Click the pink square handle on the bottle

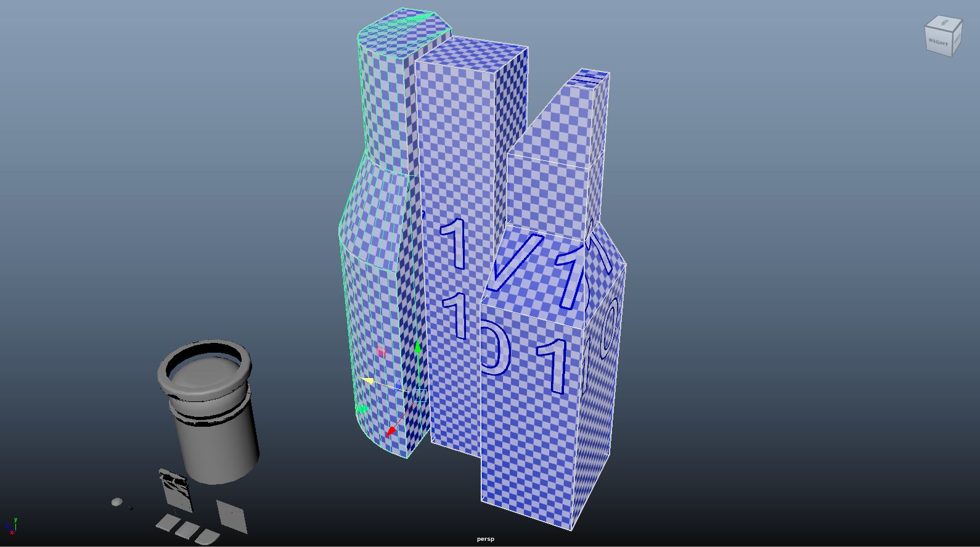click(380, 352)
